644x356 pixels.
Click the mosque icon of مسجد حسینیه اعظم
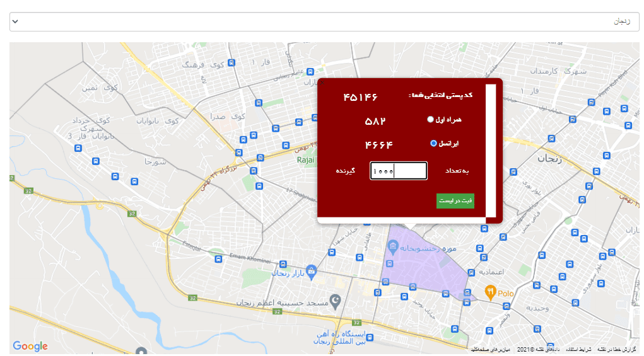tap(336, 301)
